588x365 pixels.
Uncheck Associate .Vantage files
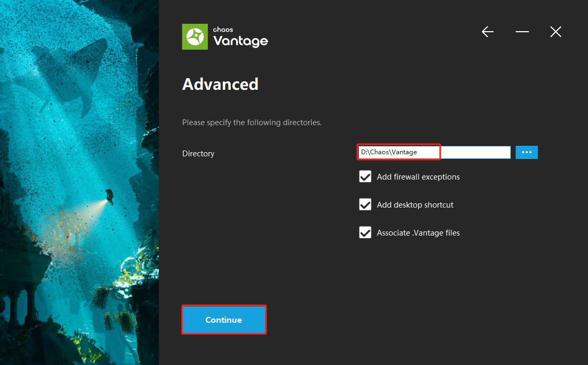click(x=365, y=232)
